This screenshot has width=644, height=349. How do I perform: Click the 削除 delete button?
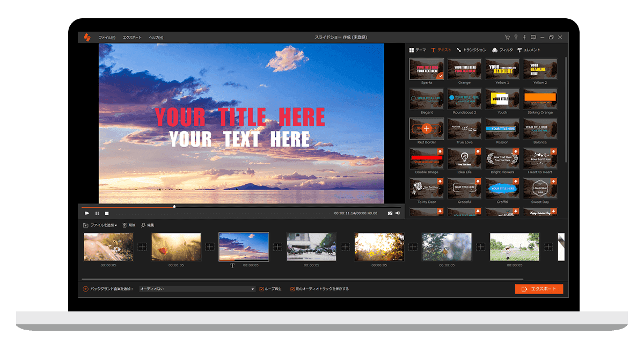pos(129,225)
